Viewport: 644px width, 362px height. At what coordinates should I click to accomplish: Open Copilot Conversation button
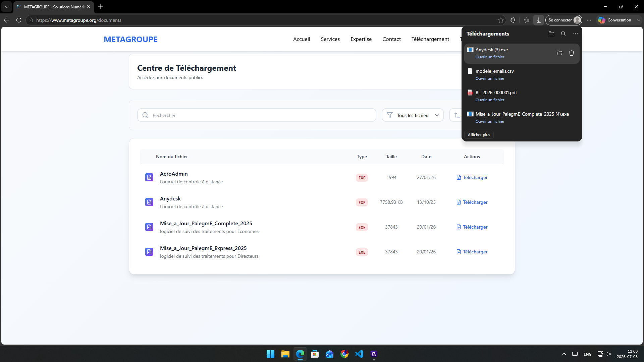[x=615, y=20]
